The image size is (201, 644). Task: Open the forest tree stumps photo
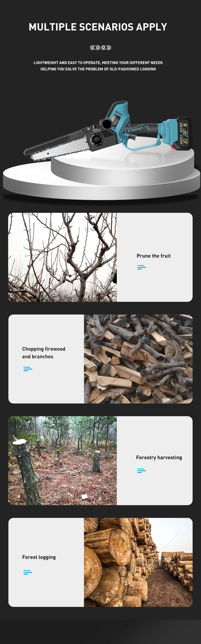point(62,461)
